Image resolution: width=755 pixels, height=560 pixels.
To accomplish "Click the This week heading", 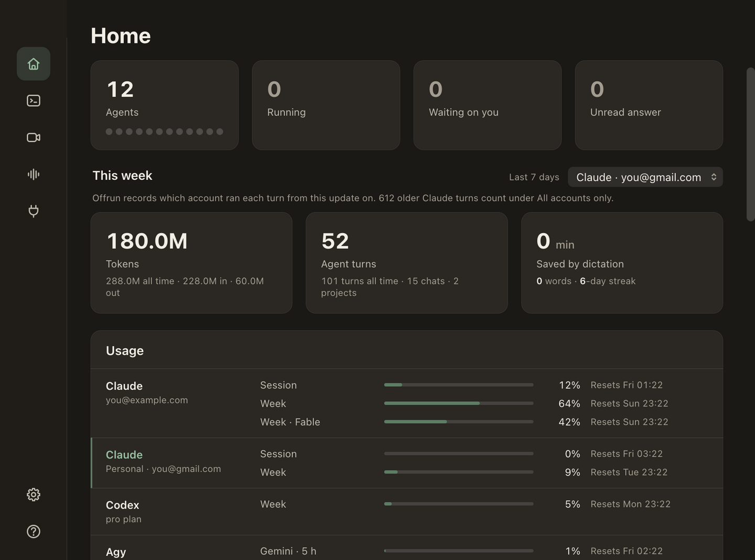I will coord(122,175).
